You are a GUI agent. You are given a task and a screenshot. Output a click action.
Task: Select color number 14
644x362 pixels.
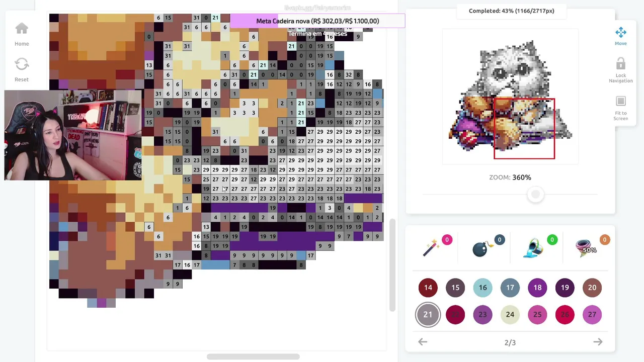(x=428, y=288)
